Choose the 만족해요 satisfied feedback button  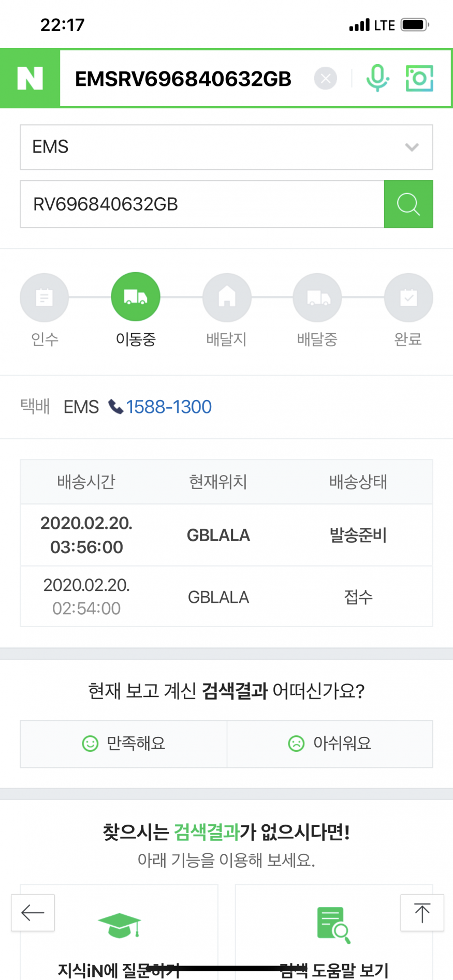(124, 744)
